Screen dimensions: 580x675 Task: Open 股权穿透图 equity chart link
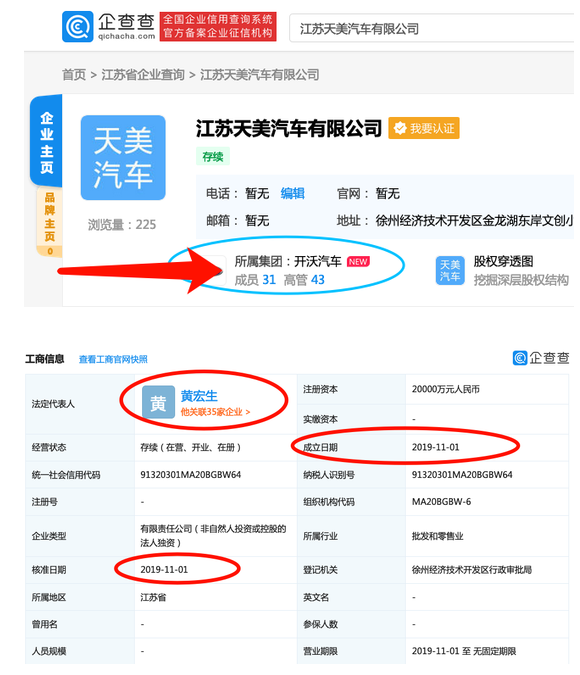(x=503, y=261)
